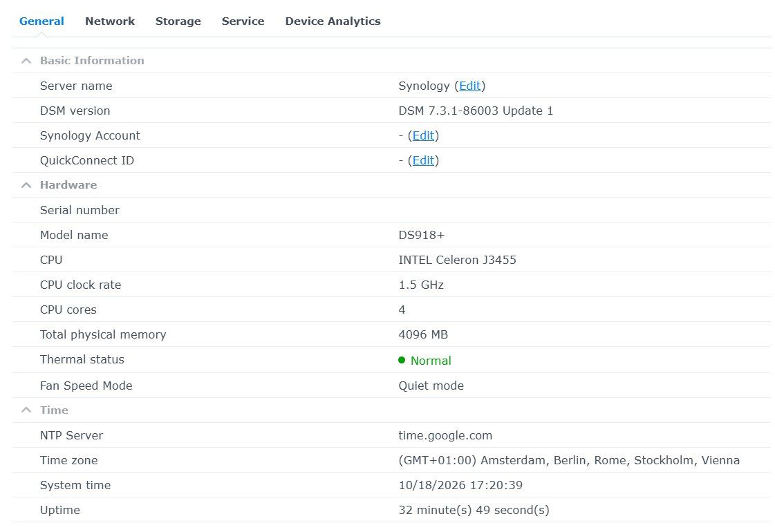The height and width of the screenshot is (532, 775).
Task: Select the time.google.com NTP value
Action: click(445, 436)
